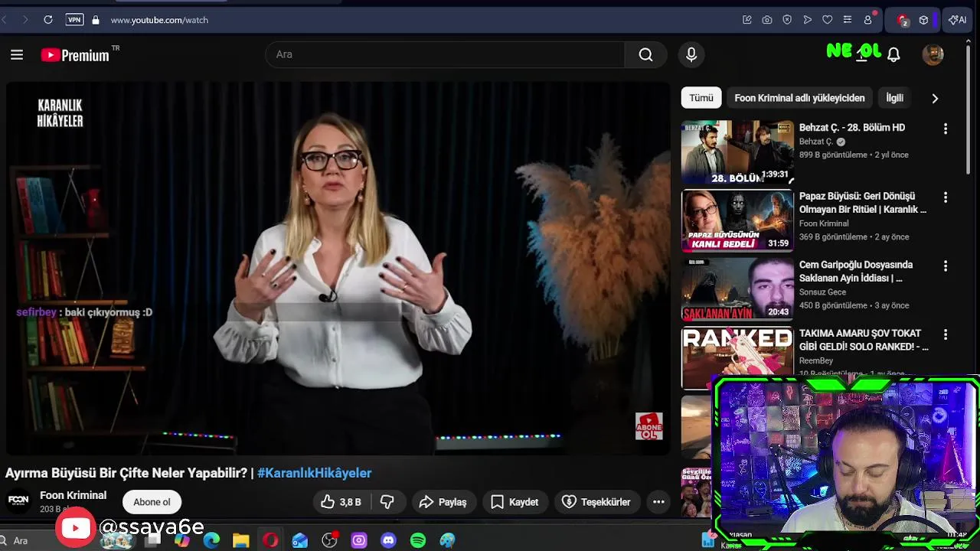The image size is (980, 551).
Task: Open Spotify from taskbar
Action: tap(418, 540)
